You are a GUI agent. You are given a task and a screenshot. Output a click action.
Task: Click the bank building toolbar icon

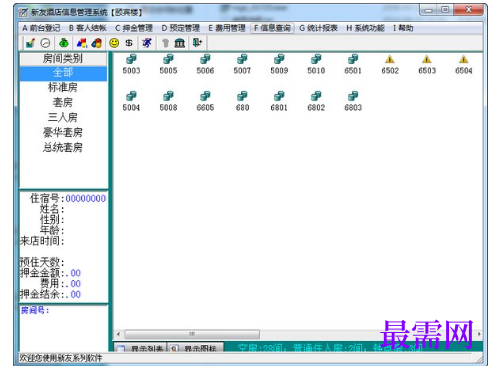[180, 43]
